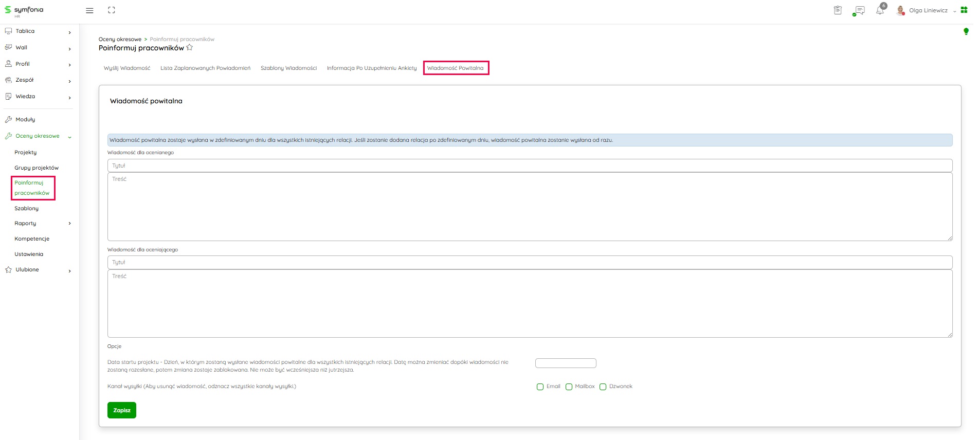Go to Oceny okresowe breadcrumb link
Screen dimensions: 980x440
[x=120, y=39]
